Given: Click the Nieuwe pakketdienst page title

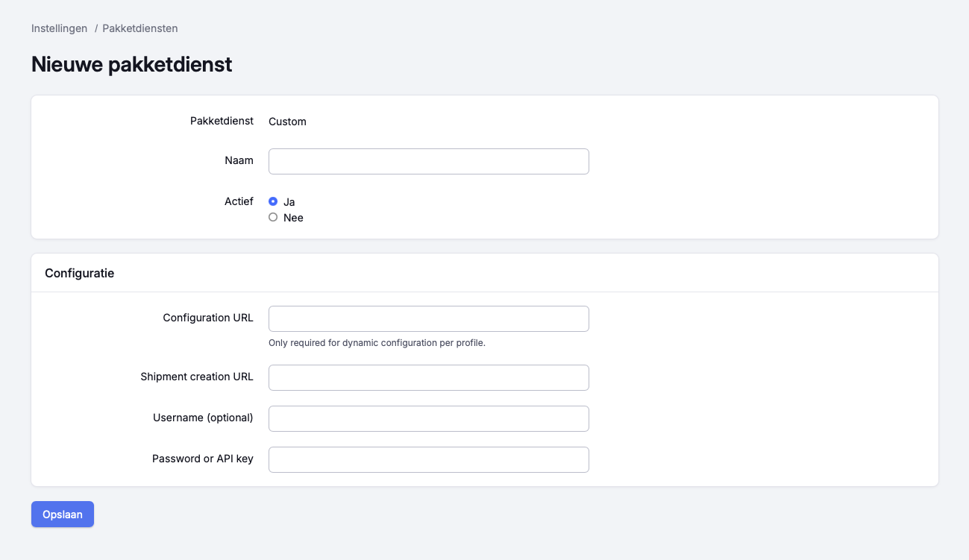Looking at the screenshot, I should pyautogui.click(x=131, y=64).
